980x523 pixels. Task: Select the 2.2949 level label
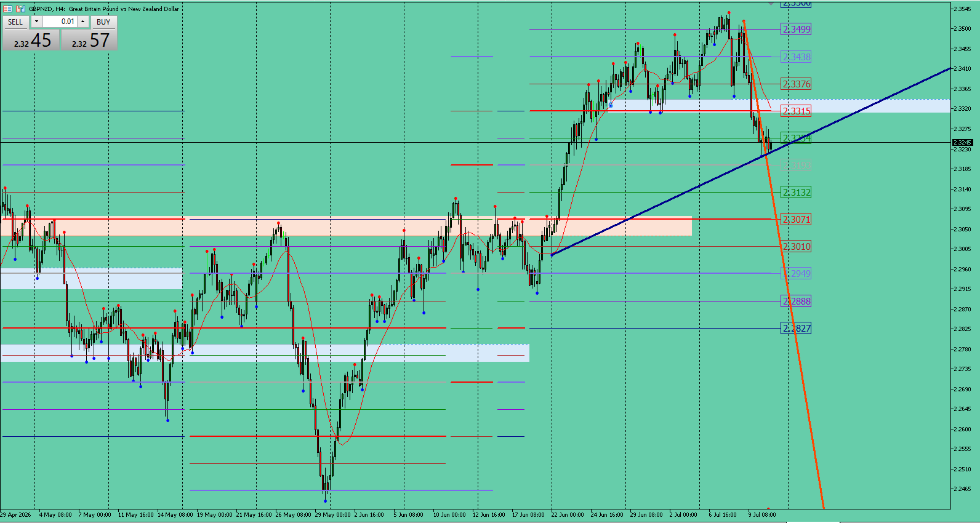tap(796, 273)
